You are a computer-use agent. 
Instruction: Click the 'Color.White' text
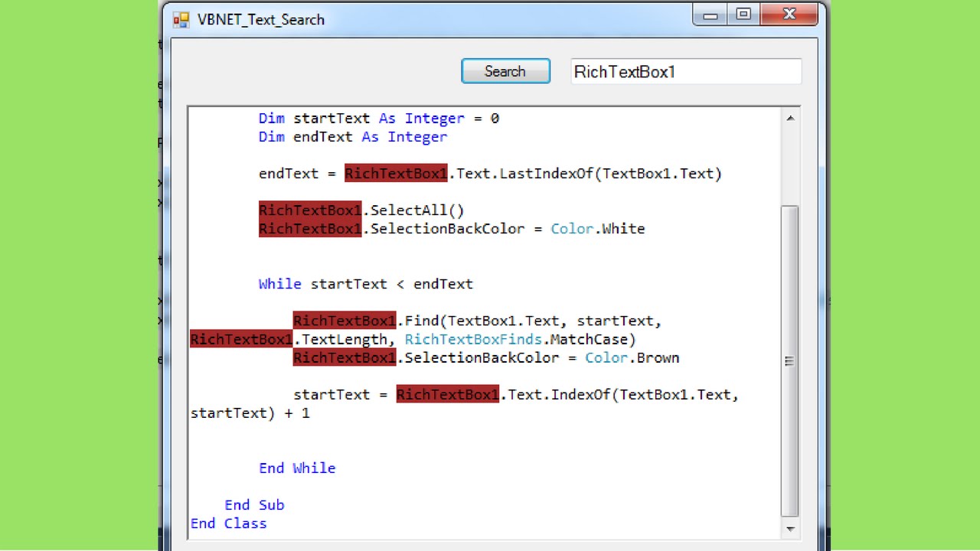(x=598, y=229)
